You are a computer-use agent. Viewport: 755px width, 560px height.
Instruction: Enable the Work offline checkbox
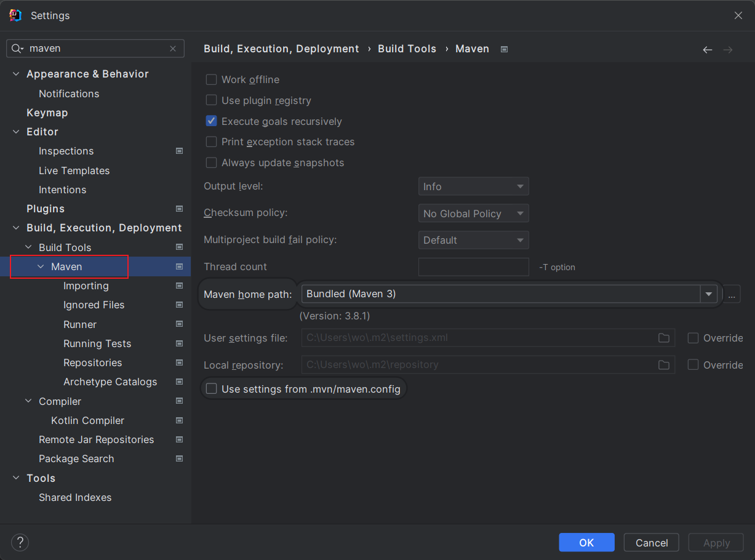pyautogui.click(x=212, y=79)
